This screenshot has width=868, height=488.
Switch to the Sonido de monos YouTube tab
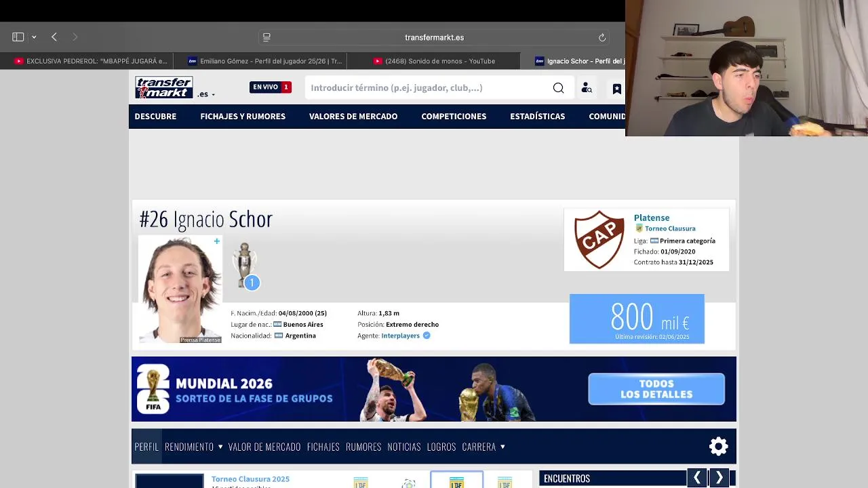434,61
